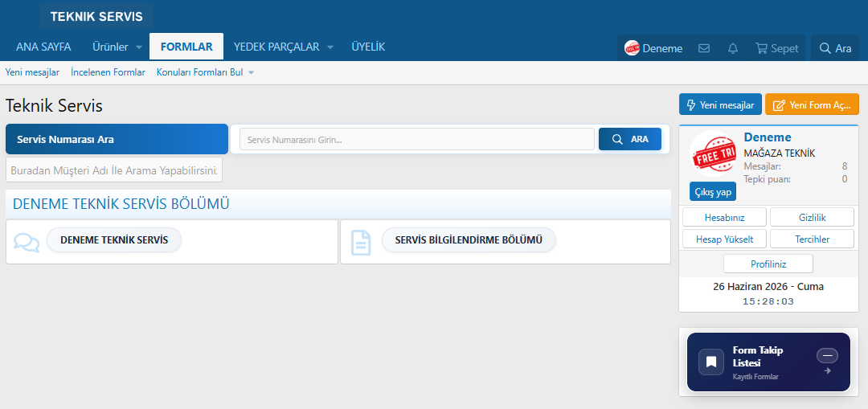Click the Kayıtlı Formlar subtitle

coord(755,377)
